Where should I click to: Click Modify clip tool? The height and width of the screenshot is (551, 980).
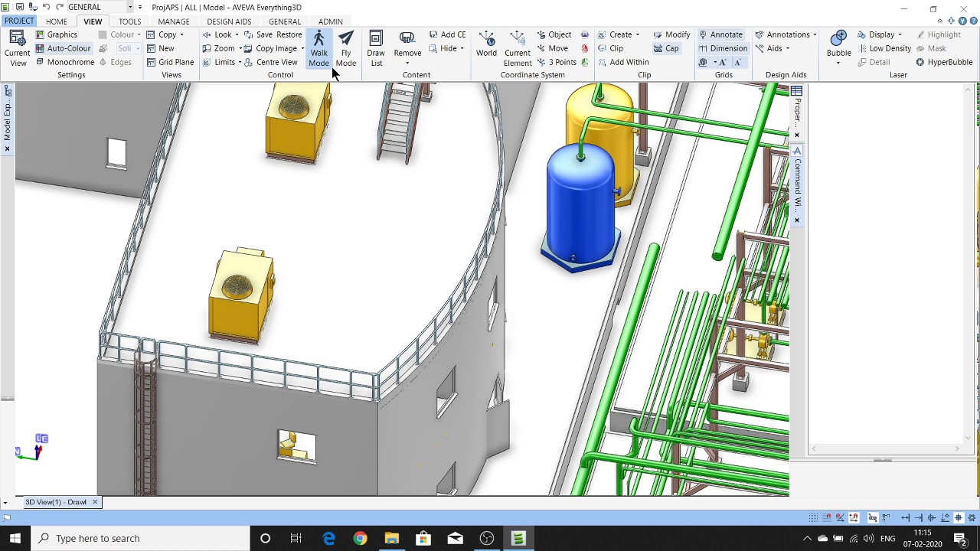pyautogui.click(x=671, y=34)
